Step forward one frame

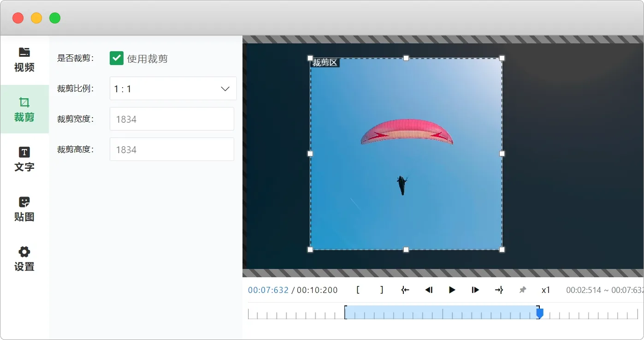click(x=475, y=290)
